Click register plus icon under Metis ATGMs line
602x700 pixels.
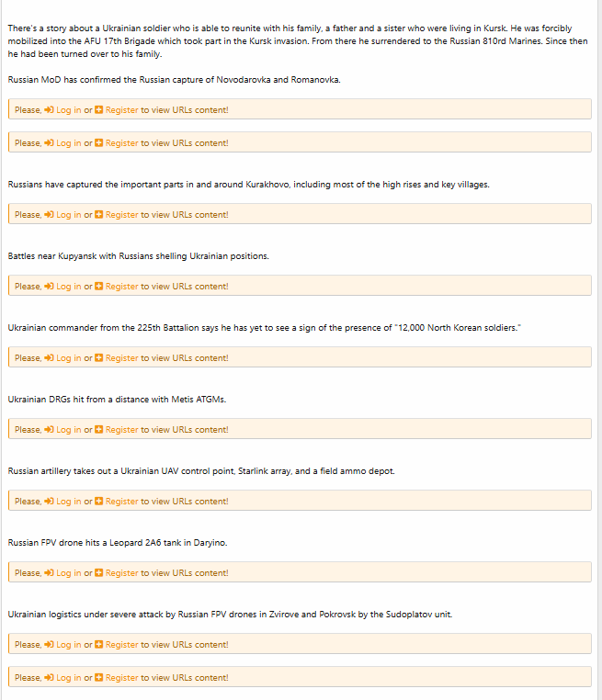[x=99, y=430]
